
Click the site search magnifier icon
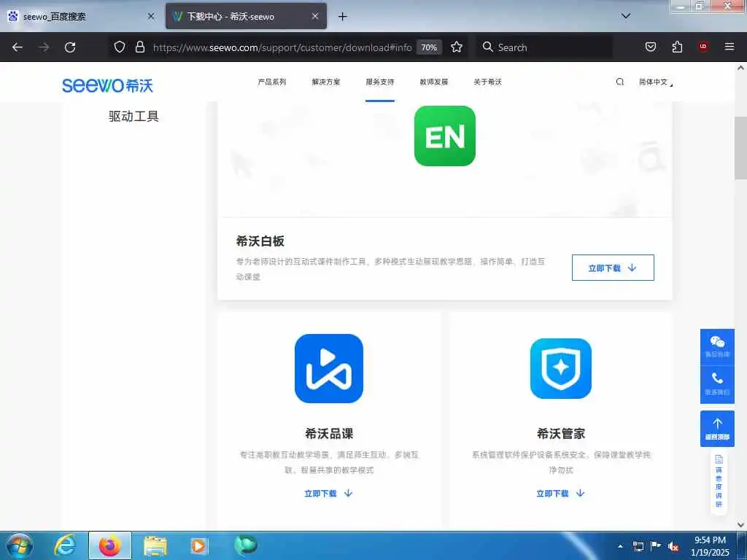[x=620, y=82]
